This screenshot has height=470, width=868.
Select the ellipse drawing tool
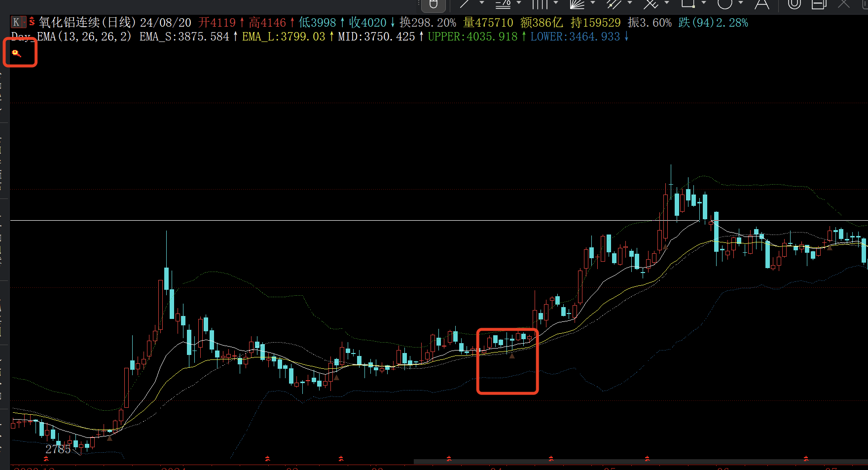[x=725, y=4]
